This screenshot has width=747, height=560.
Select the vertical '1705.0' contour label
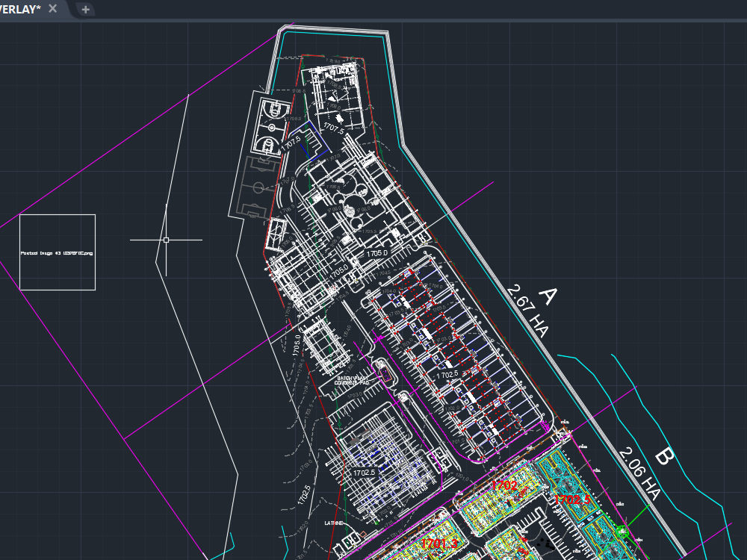(297, 345)
